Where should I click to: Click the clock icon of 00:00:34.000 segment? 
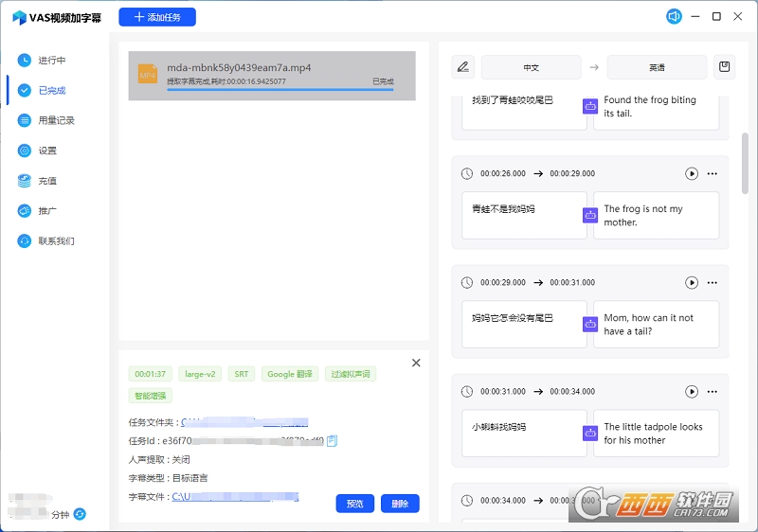(x=466, y=501)
